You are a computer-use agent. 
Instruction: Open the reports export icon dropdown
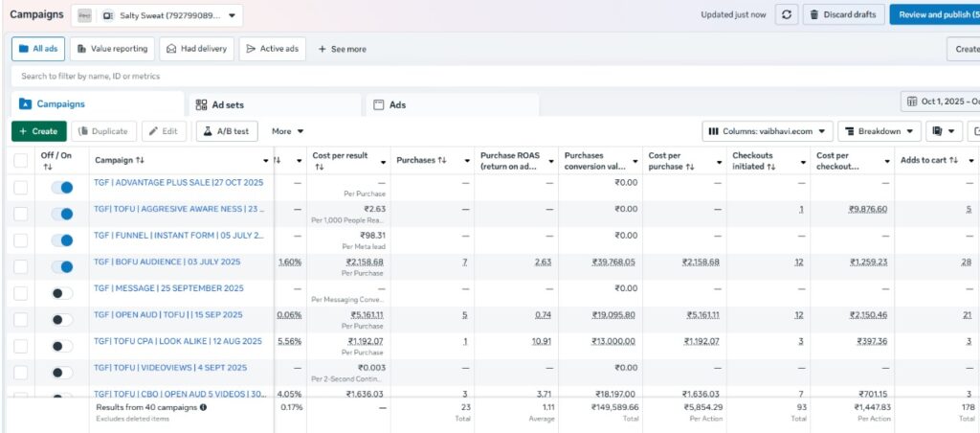click(x=944, y=131)
